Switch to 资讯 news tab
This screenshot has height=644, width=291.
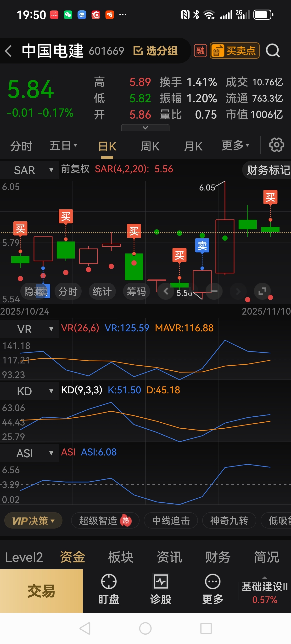tap(169, 557)
